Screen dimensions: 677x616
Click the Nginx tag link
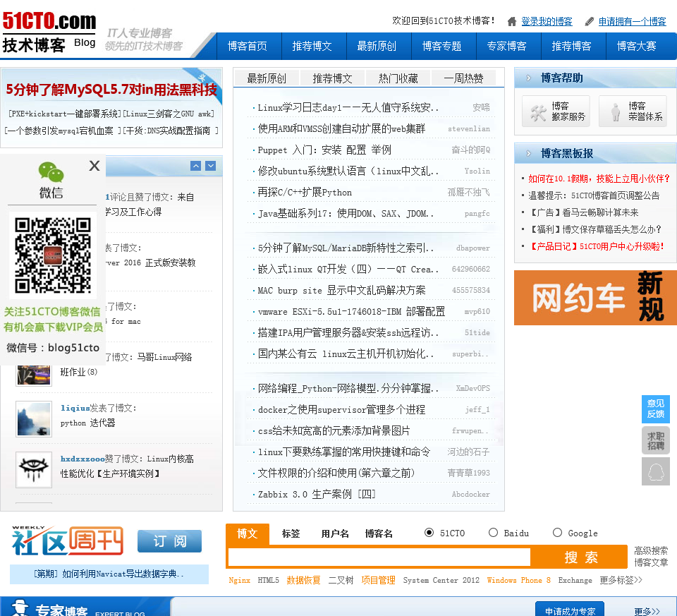click(x=239, y=580)
